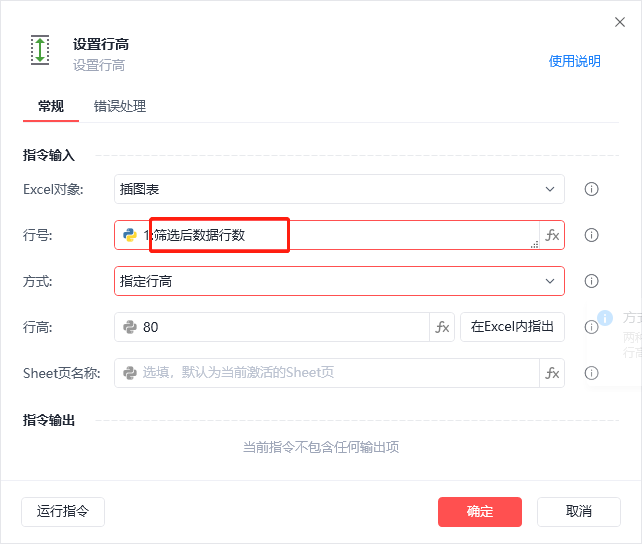Select the 常规 tab
642x544 pixels.
point(51,106)
